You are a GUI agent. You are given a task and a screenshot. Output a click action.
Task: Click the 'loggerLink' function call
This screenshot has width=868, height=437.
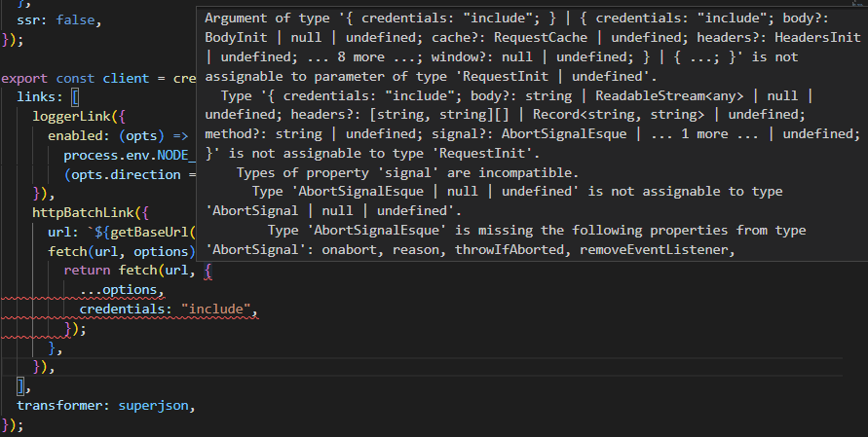pos(71,116)
